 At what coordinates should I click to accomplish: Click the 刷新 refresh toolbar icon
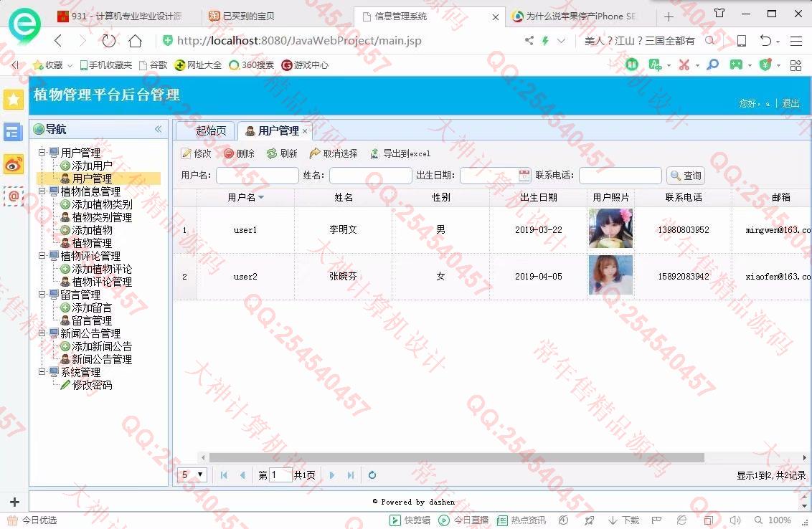tap(272, 153)
